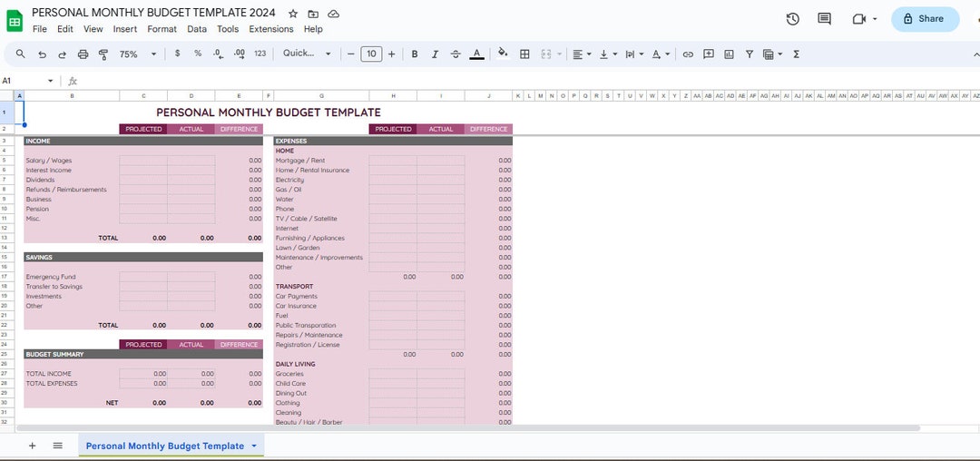The image size is (980, 461).
Task: Insert a link
Action: tap(688, 54)
